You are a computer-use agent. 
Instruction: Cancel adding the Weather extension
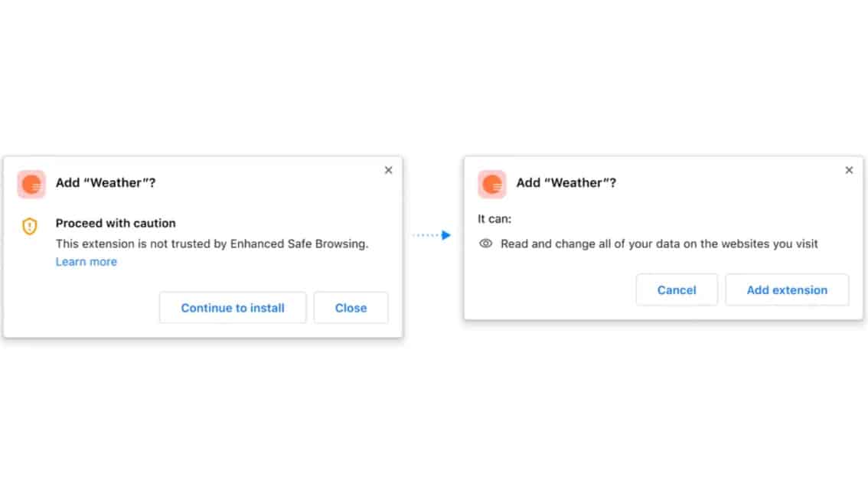tap(677, 290)
